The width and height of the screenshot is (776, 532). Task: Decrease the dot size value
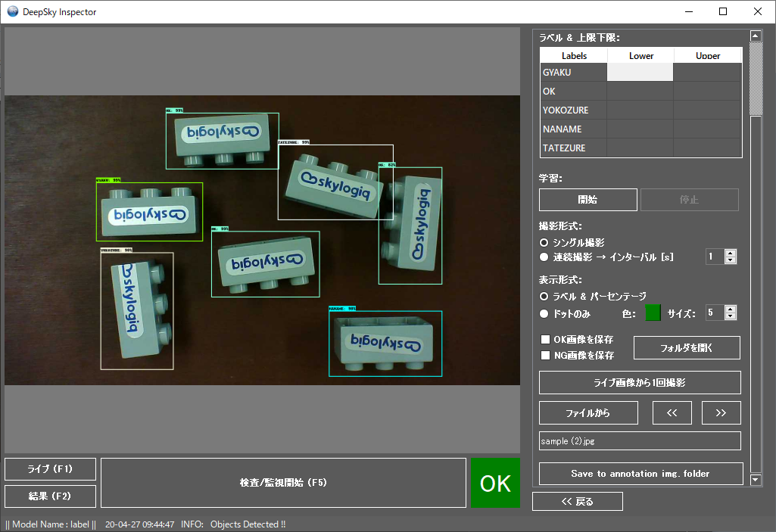click(x=731, y=316)
